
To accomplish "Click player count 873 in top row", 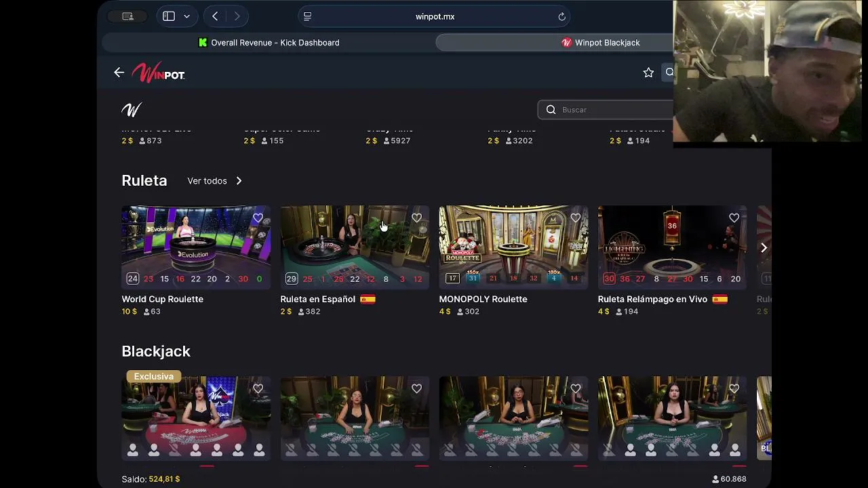I will 154,141.
